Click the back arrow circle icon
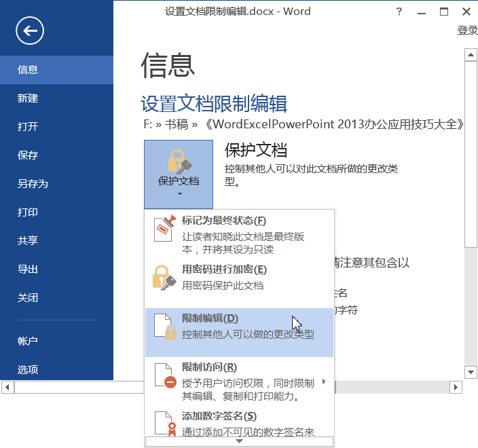The width and height of the screenshot is (478, 448). [30, 31]
